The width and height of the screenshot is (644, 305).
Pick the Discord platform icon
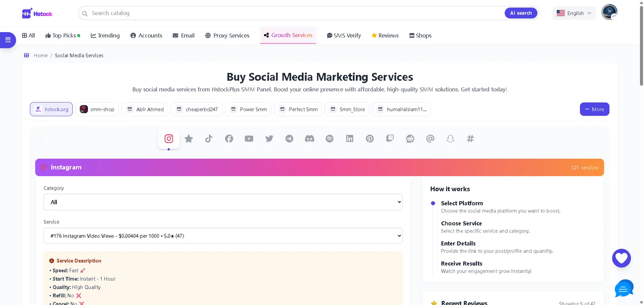[310, 139]
